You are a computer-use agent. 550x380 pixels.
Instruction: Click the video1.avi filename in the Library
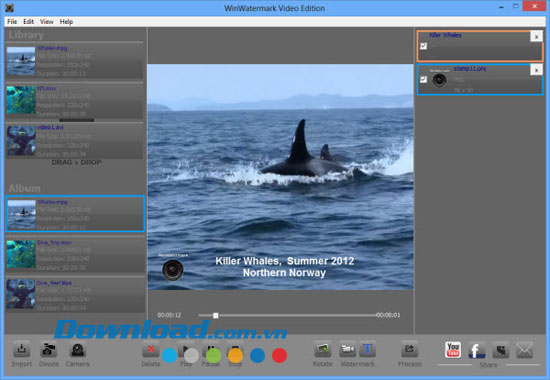coord(51,127)
